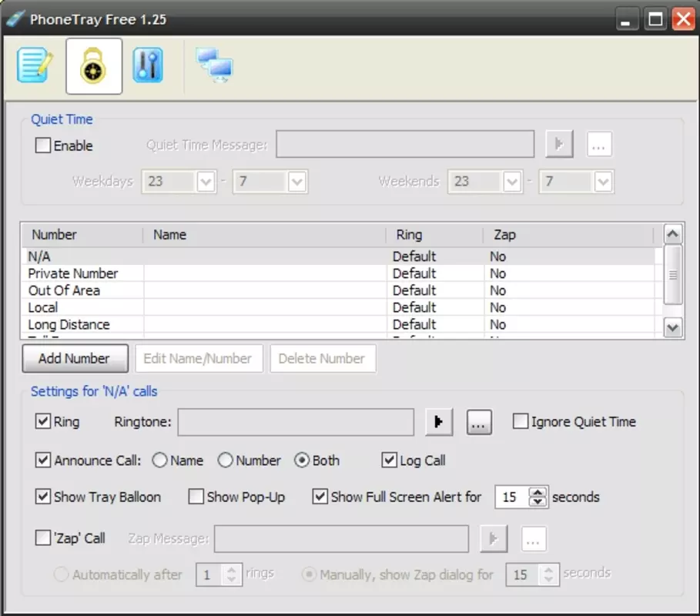Choose Automatically after rings option
Viewport: 700px width, 616px height.
point(61,574)
